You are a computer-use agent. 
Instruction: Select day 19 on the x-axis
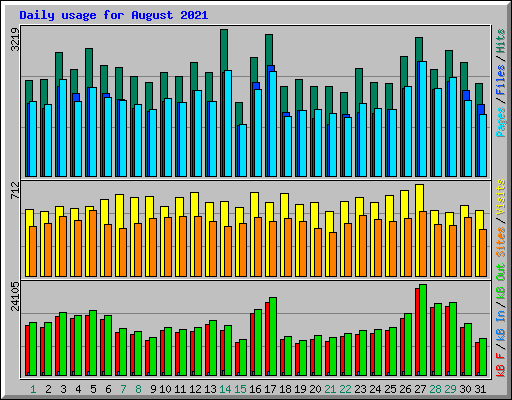pyautogui.click(x=300, y=389)
